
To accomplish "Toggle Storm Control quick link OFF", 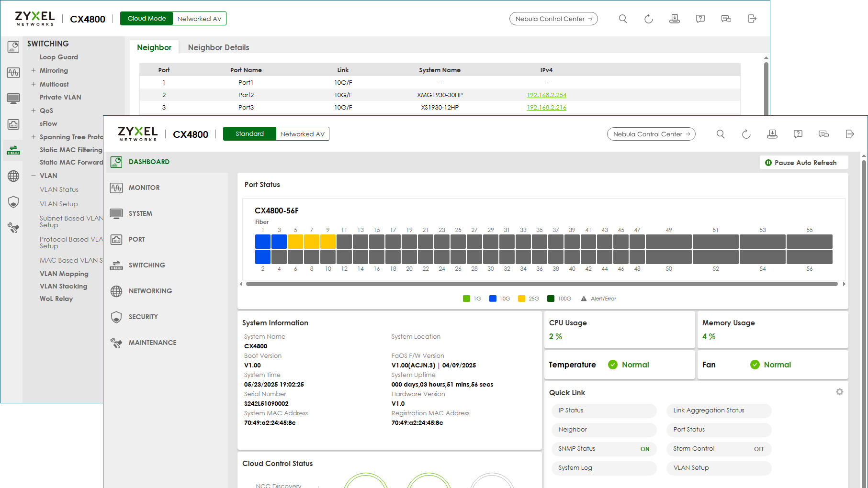I will point(719,449).
